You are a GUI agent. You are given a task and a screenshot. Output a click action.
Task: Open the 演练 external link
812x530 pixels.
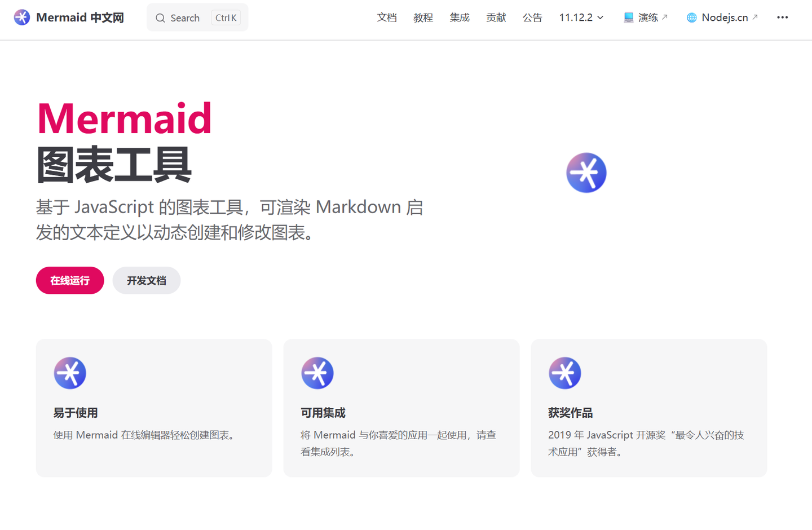pyautogui.click(x=646, y=17)
